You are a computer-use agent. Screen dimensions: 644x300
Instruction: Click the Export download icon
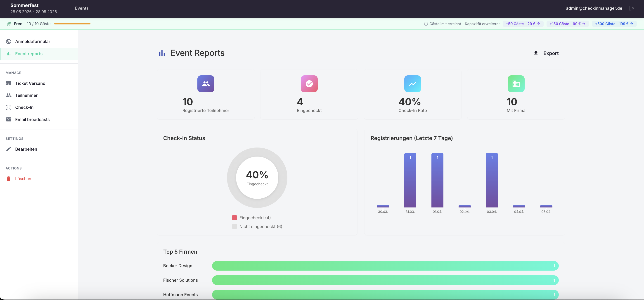click(x=536, y=53)
